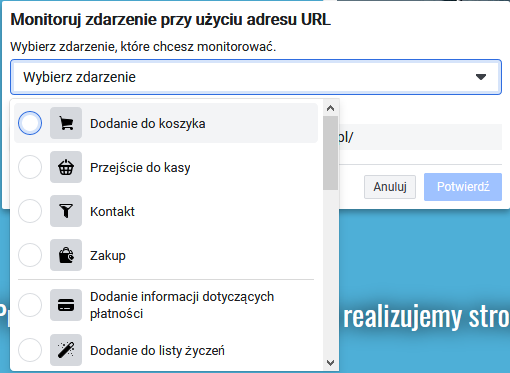Click the dropdown arrow of the event selector
Viewport: 510px width, 373px height.
[x=481, y=77]
